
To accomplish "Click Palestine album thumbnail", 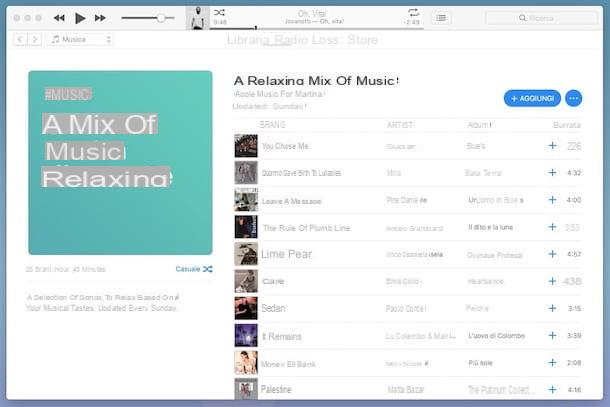I will 246,389.
